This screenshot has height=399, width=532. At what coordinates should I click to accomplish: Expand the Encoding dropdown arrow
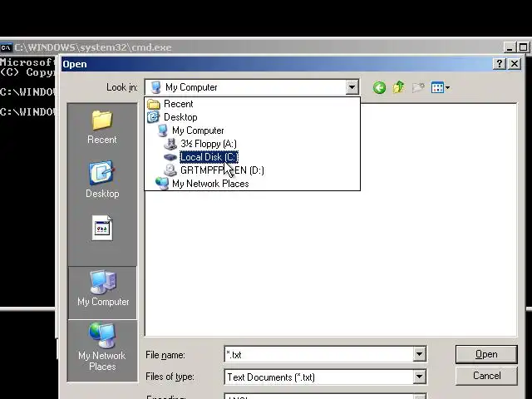tap(419, 397)
